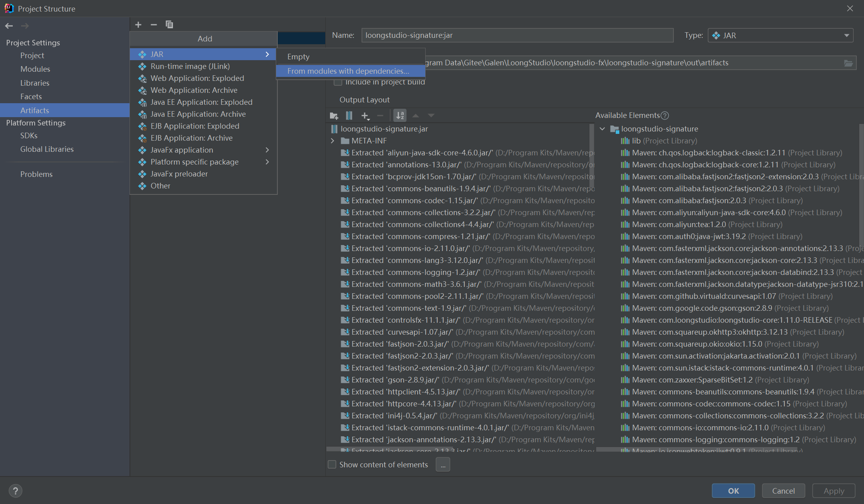Open the Add Copy of plus icon

(365, 116)
